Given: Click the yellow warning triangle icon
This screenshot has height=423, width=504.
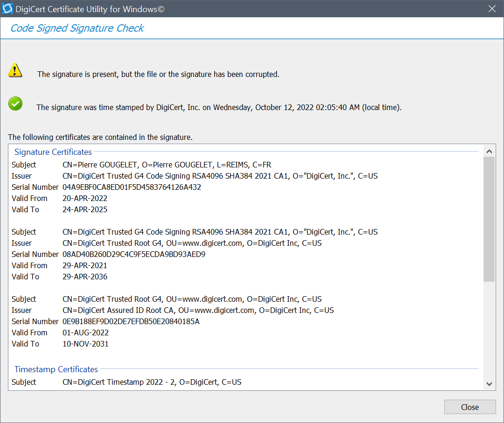Looking at the screenshot, I should 15,70.
